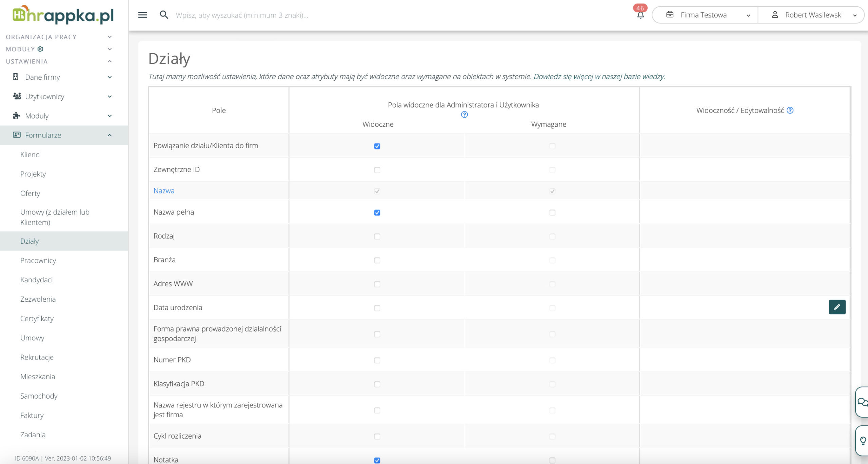
Task: Click the pencil edit icon in the Data urodzenia row
Action: click(837, 307)
